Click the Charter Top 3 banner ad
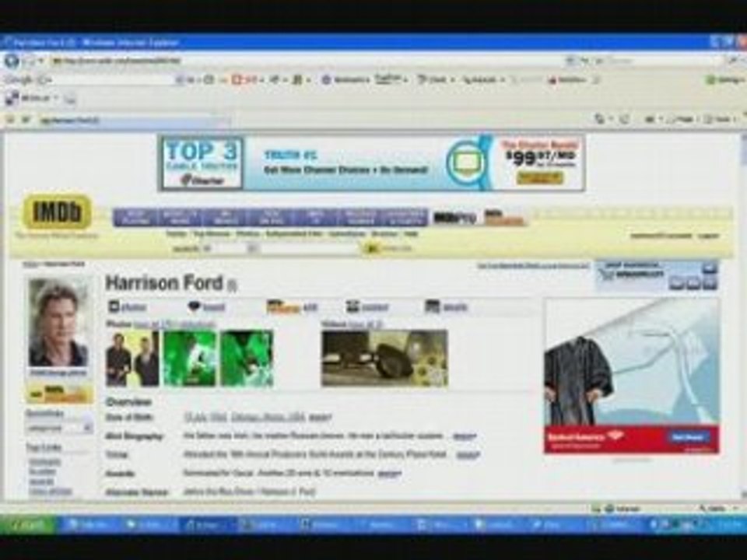This screenshot has height=560, width=747. (371, 163)
